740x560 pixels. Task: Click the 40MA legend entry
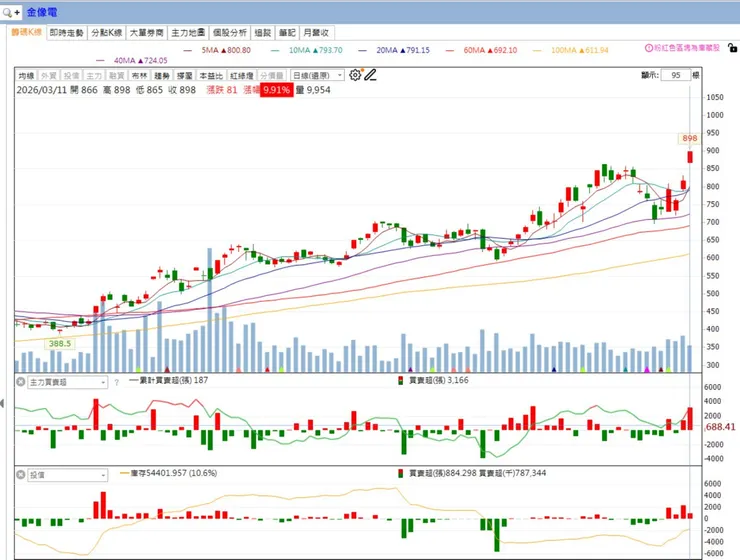tap(132, 60)
